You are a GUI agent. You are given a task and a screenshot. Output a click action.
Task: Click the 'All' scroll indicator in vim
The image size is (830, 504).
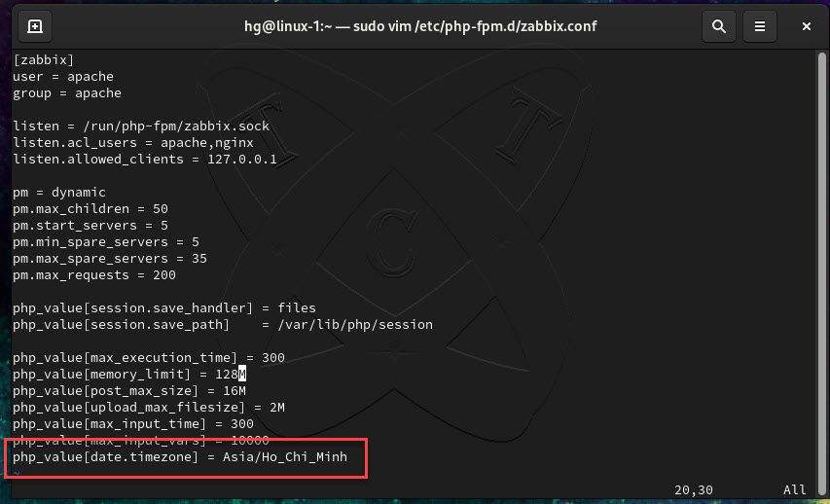coord(795,490)
